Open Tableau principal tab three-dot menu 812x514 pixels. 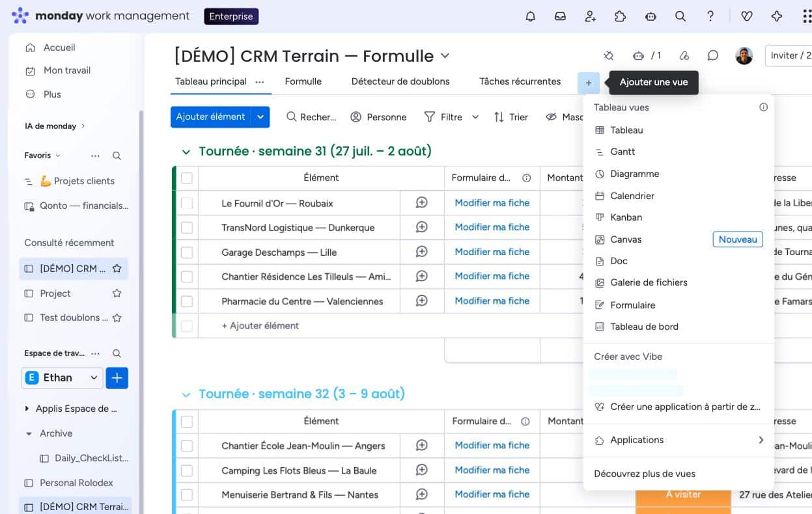pos(260,82)
